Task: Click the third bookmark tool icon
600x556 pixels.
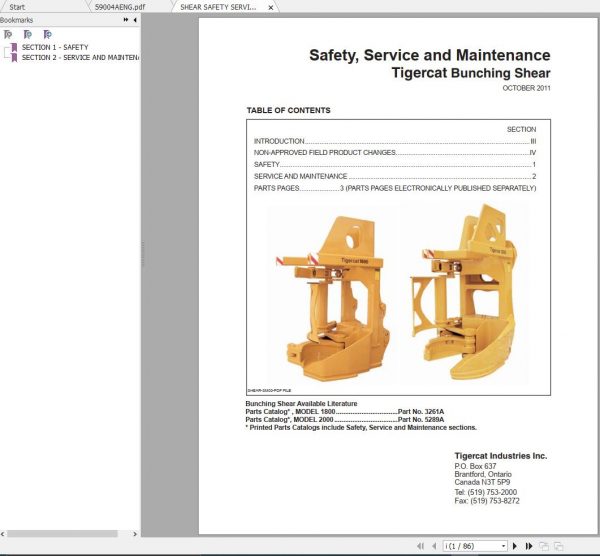Action: [x=47, y=34]
